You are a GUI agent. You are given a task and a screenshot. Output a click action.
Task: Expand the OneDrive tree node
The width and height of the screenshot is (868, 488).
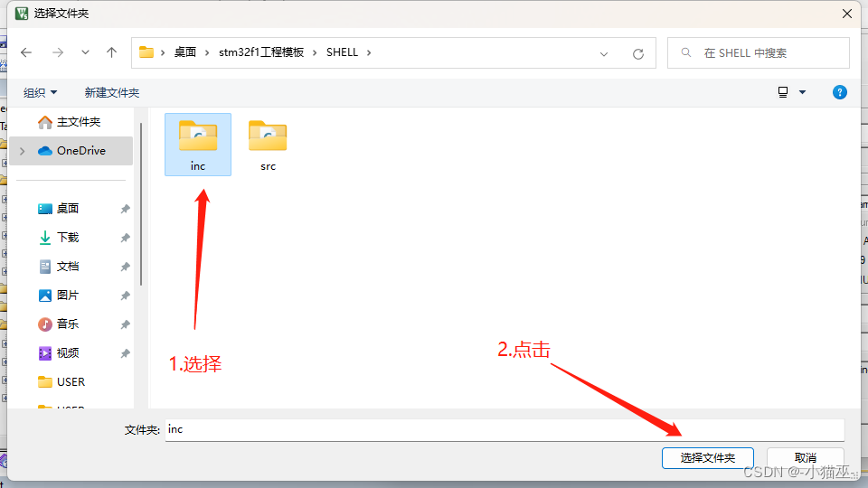pos(22,151)
